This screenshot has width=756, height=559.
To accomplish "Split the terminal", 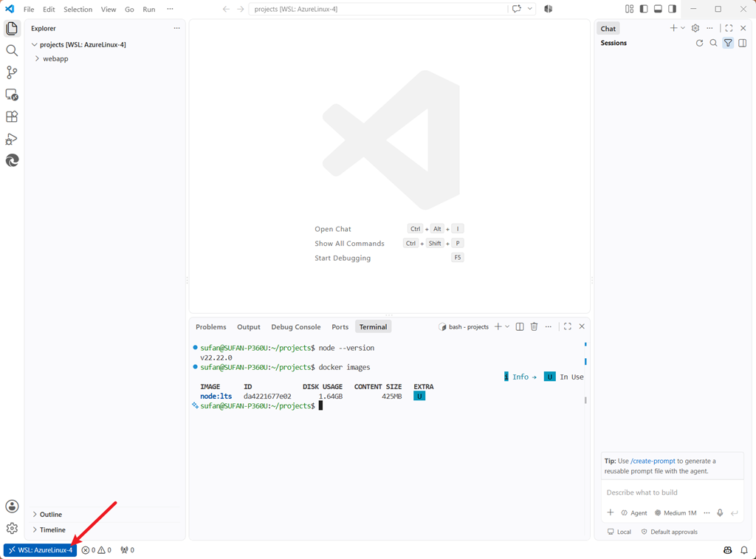I will pos(520,326).
